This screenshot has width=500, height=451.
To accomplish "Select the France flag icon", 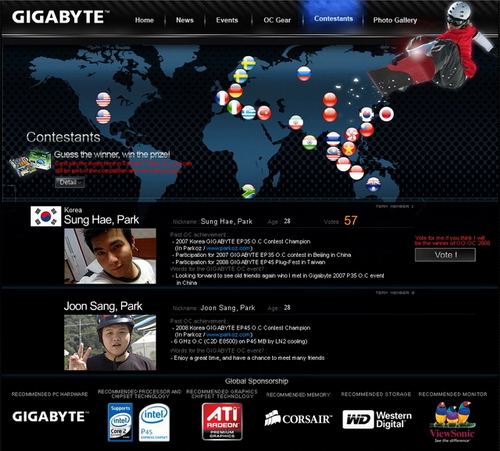I will 222,98.
